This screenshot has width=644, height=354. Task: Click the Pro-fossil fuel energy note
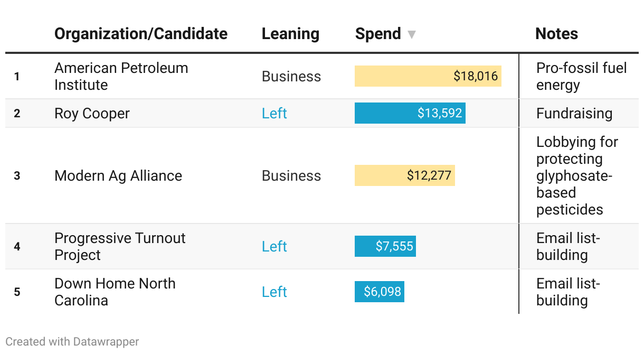tap(581, 77)
